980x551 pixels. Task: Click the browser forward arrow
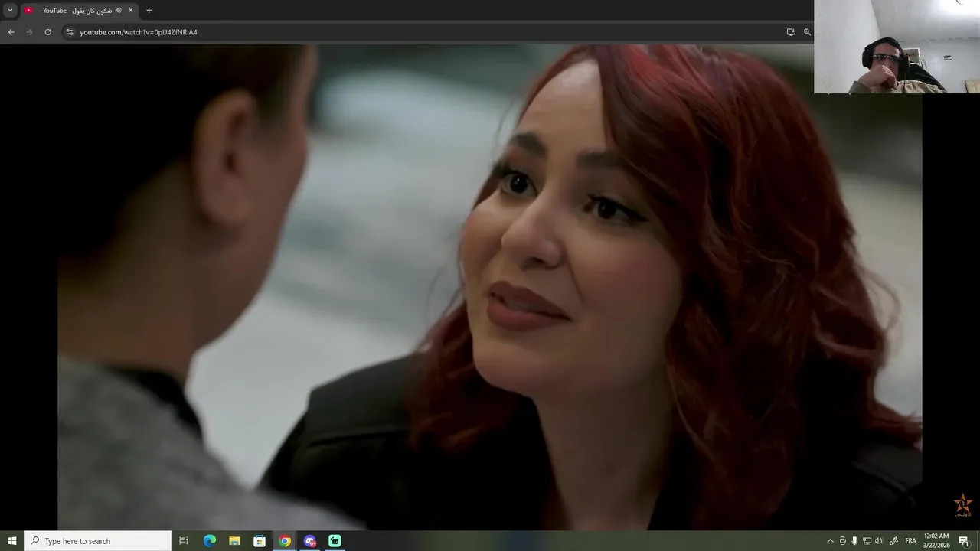29,32
